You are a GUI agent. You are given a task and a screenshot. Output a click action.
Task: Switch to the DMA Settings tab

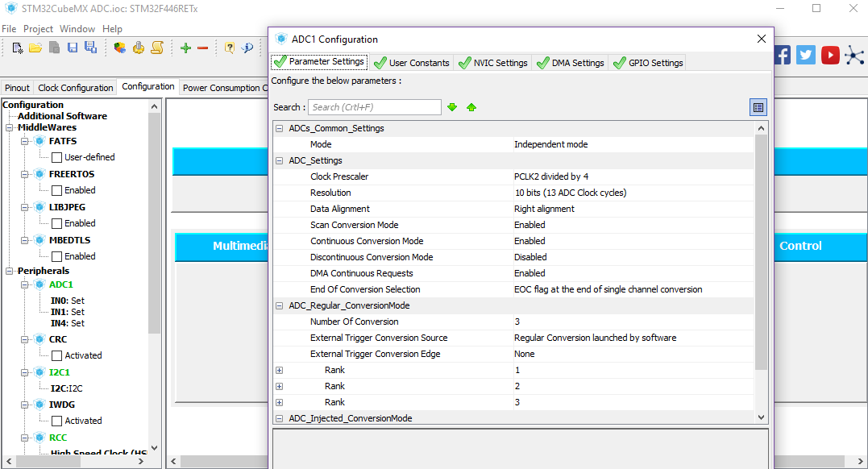point(571,63)
